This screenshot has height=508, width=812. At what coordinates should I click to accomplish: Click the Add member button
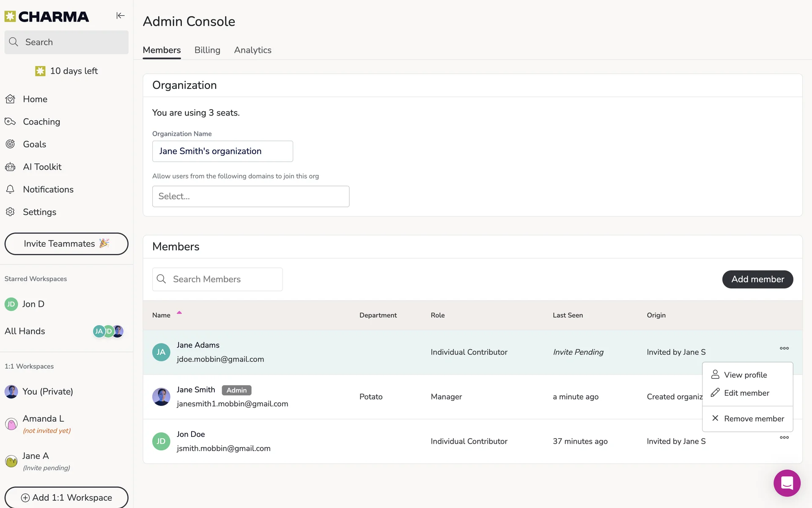coord(757,279)
